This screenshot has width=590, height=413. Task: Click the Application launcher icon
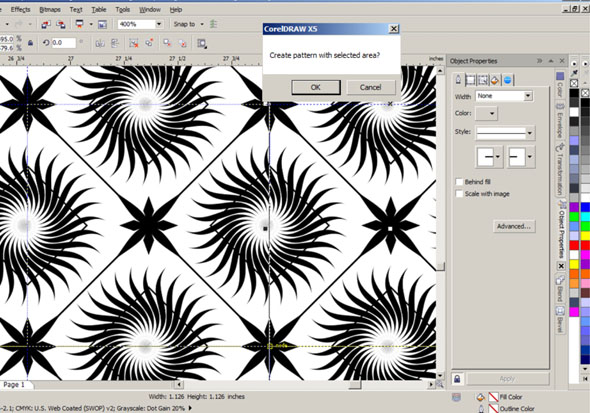[79, 24]
